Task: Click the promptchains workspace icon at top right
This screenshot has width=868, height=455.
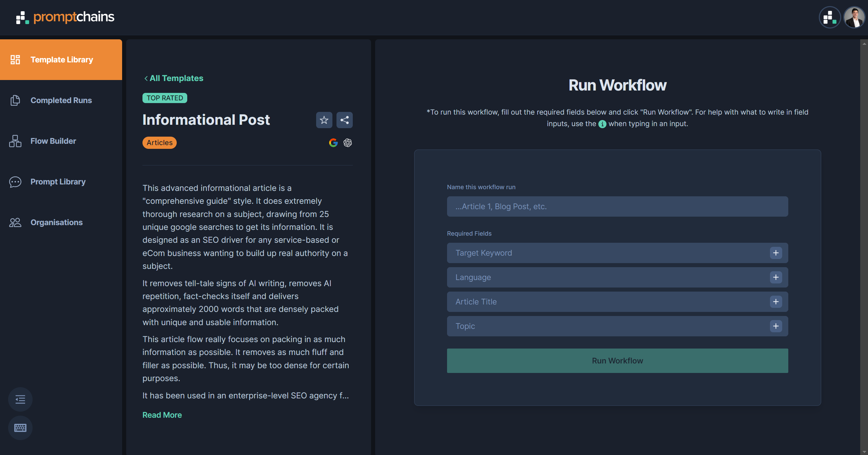Action: (829, 17)
